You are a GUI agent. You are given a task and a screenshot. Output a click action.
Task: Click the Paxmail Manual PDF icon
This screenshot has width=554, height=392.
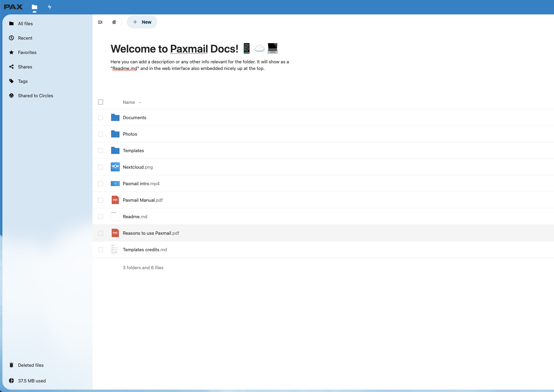pos(115,200)
